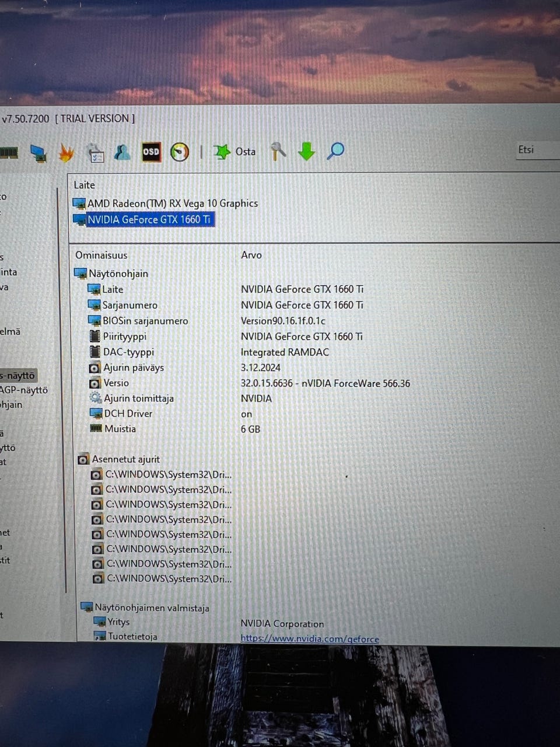
Task: Select the highlighted s-näyttö left tree item
Action: (17, 375)
